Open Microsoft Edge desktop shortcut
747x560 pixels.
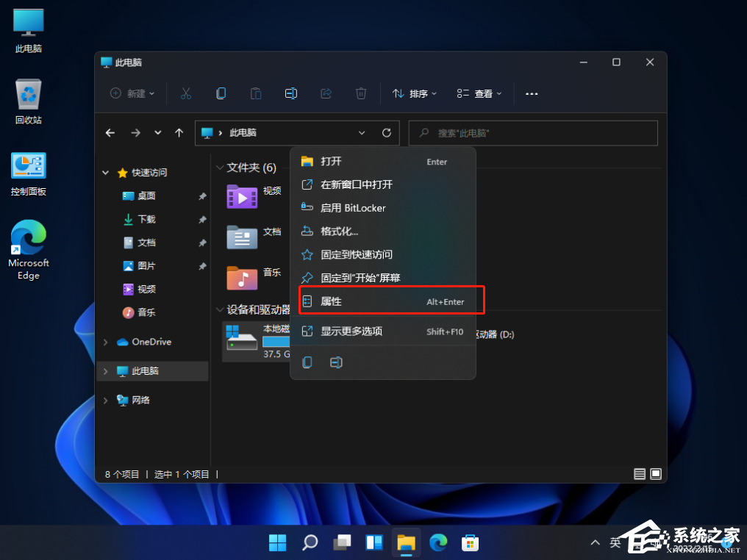29,250
